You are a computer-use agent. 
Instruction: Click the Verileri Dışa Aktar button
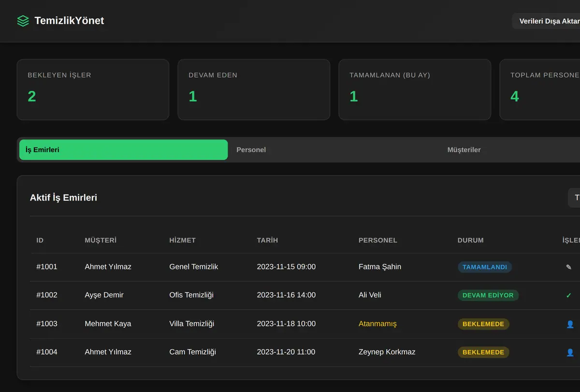point(546,21)
